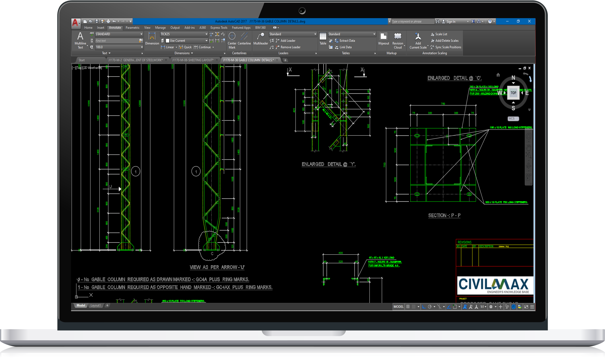The image size is (605, 364).
Task: Click the Revision Cloud tool
Action: pyautogui.click(x=398, y=40)
